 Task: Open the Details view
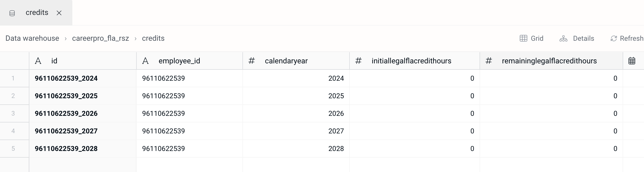577,38
